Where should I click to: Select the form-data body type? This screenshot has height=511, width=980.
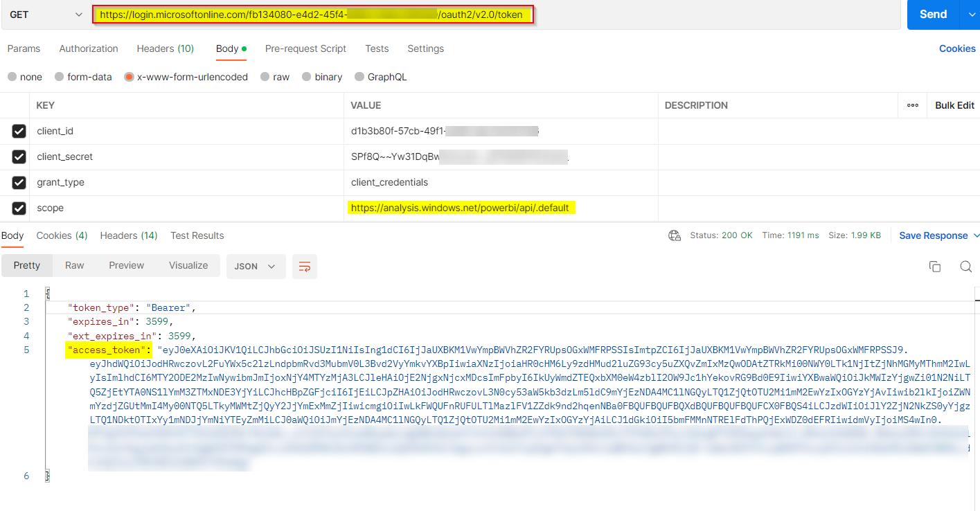click(83, 77)
